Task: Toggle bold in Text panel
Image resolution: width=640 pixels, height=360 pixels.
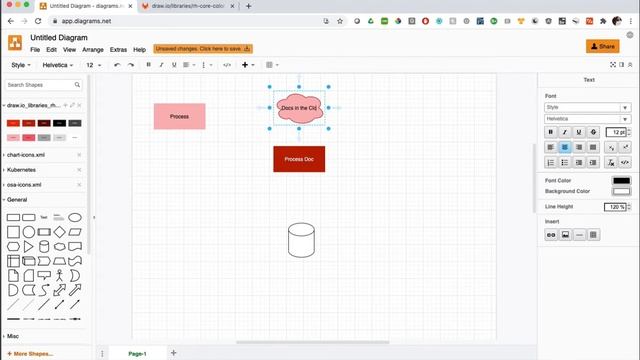Action: [x=551, y=132]
